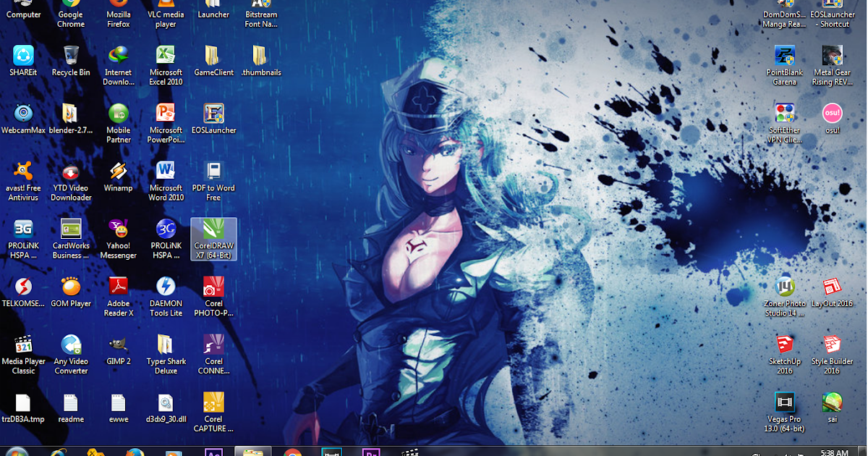Click the Corel CAPTURE icon
The width and height of the screenshot is (868, 456).
click(x=213, y=413)
